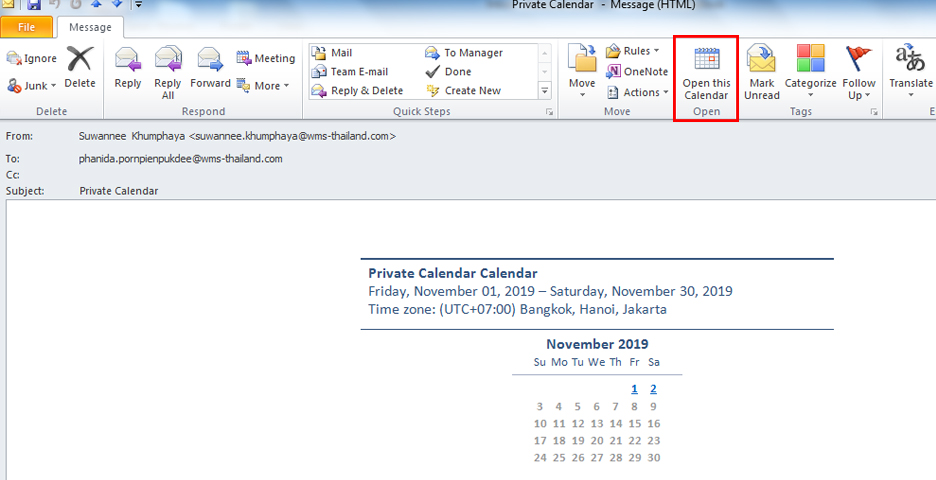The image size is (936, 480).
Task: Open the Junk options dropdown
Action: pyautogui.click(x=31, y=85)
